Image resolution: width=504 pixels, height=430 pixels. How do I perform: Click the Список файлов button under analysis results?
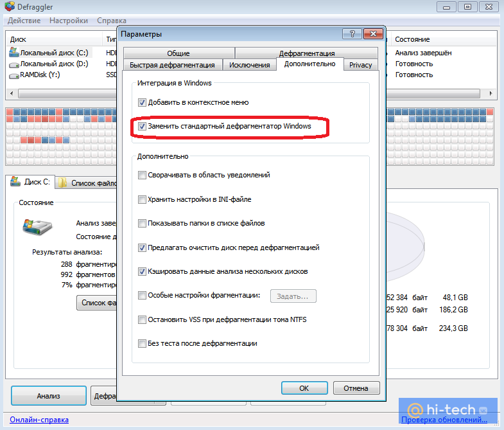pos(97,303)
